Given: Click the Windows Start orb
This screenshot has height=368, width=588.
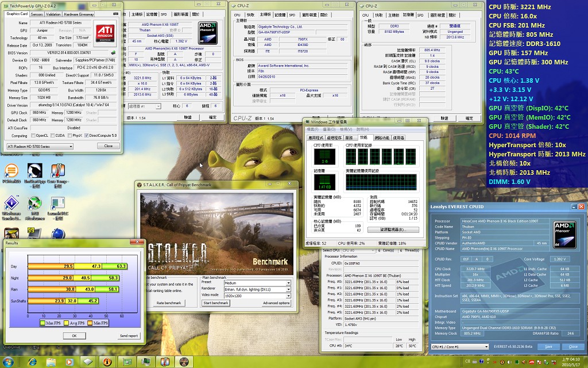Looking at the screenshot, I should pos(7,362).
